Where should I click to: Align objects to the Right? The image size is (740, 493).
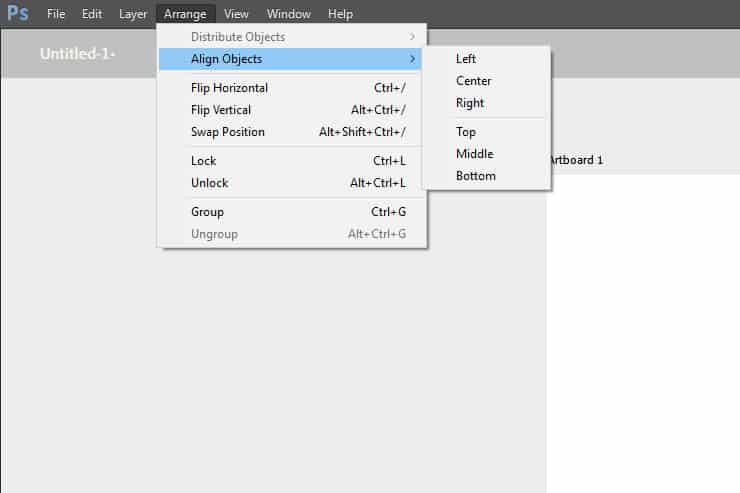click(x=486, y=103)
